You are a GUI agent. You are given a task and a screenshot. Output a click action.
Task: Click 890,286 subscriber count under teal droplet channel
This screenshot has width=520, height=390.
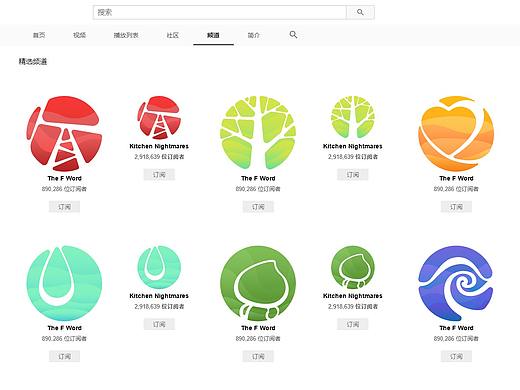point(64,339)
